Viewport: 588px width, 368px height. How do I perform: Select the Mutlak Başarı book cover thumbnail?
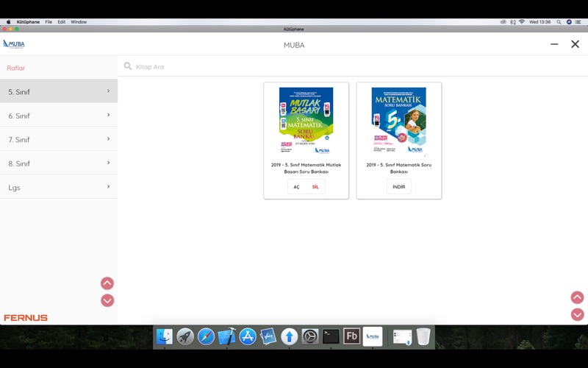click(306, 121)
